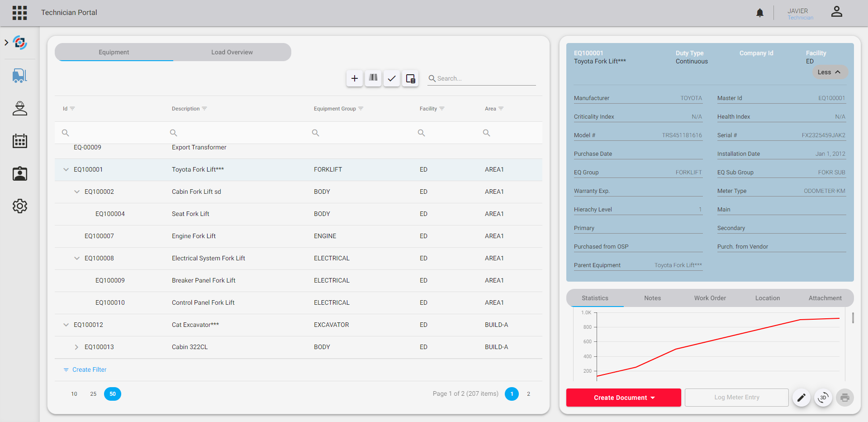Collapse the EQ100012 Cat Excavator row
This screenshot has height=422, width=868.
coord(66,325)
